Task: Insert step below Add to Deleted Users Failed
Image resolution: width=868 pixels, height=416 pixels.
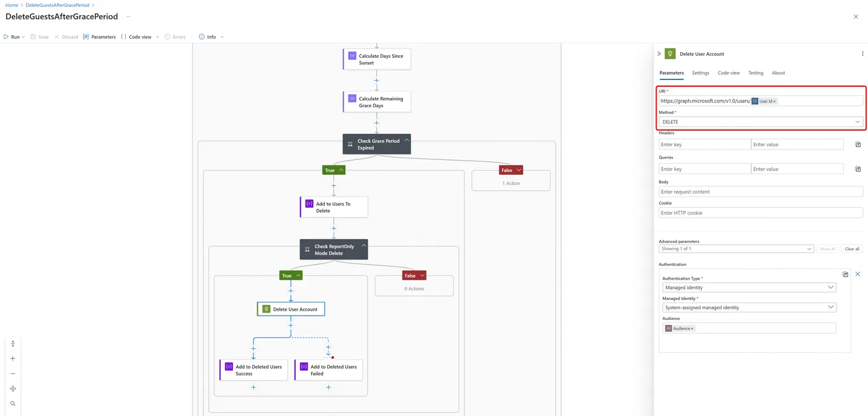Action: 329,387
